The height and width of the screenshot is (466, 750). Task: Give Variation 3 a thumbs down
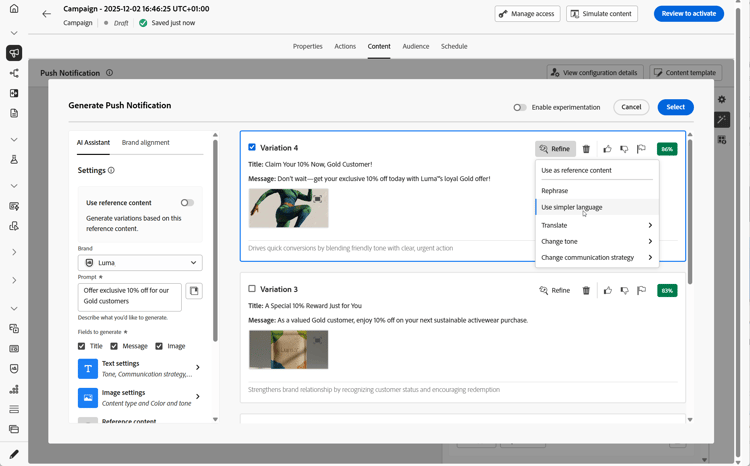point(624,290)
